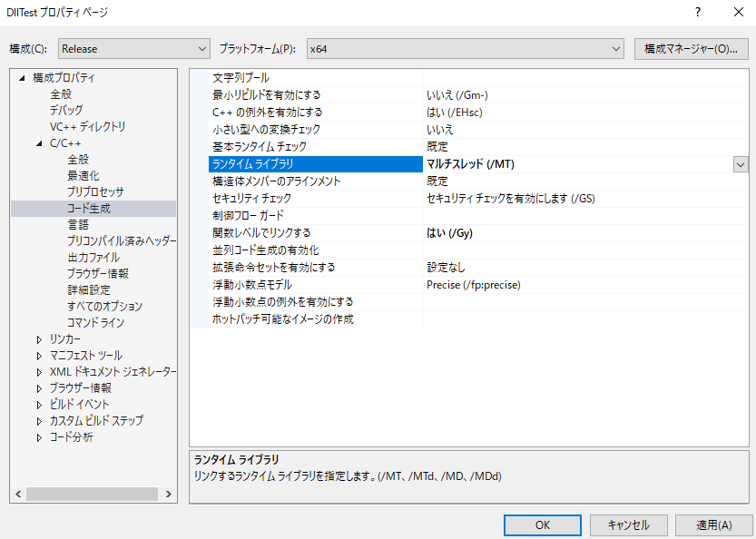756x539 pixels.
Task: Click the tree horizontal scrollbar thumb
Action: [x=92, y=495]
